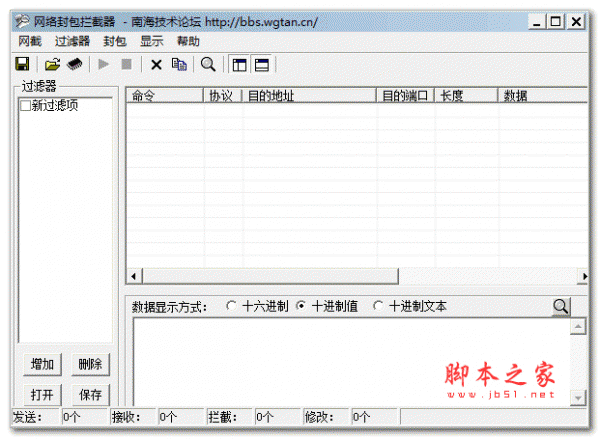
Task: Click the 发送 count value 0个
Action: click(x=72, y=417)
